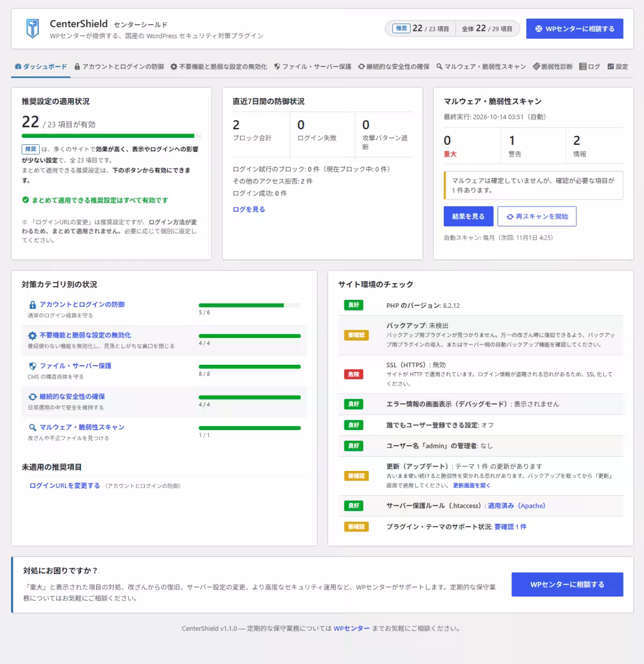This screenshot has height=664, width=644.
Task: Click the gear icon beside 不要機能と脆弱な設定の無効化 category
Action: pyautogui.click(x=33, y=335)
